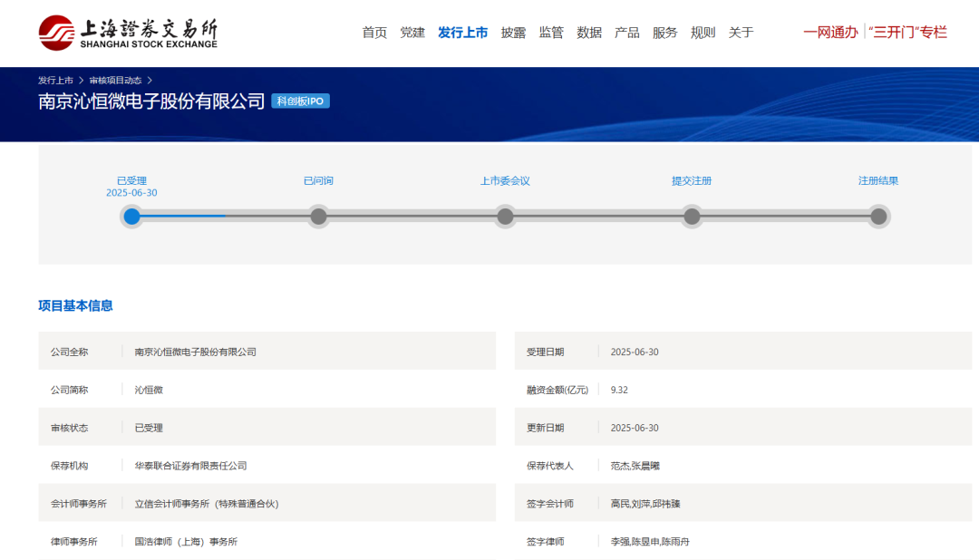The image size is (979, 560).
Task: Click the 融资金额 value 9.32
Action: (x=619, y=391)
